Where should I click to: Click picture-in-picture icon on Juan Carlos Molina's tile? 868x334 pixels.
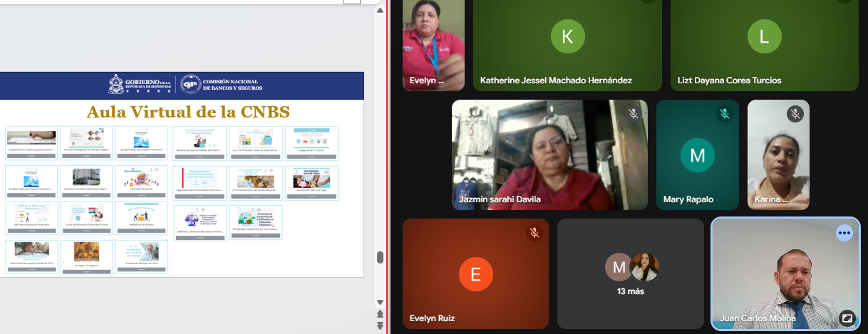tap(847, 318)
